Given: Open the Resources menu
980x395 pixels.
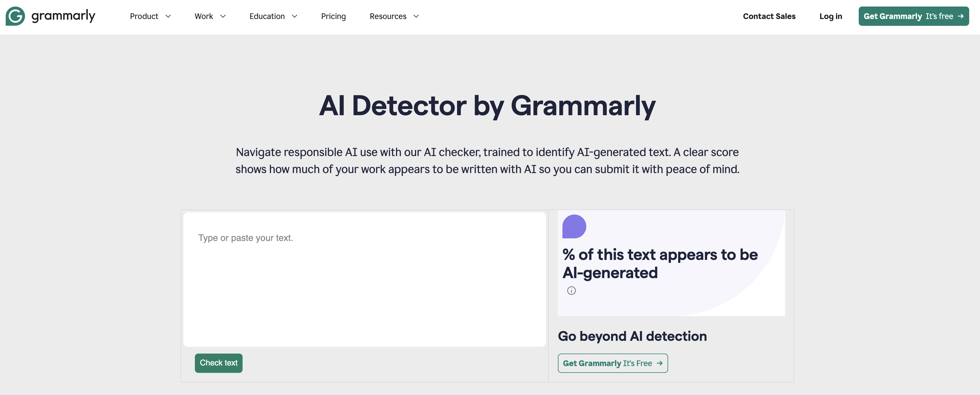Looking at the screenshot, I should (x=388, y=16).
